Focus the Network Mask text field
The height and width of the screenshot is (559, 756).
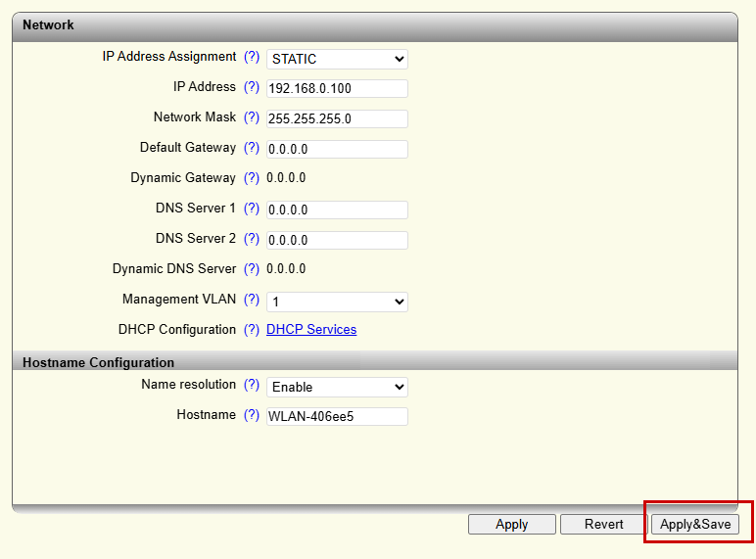(x=337, y=119)
